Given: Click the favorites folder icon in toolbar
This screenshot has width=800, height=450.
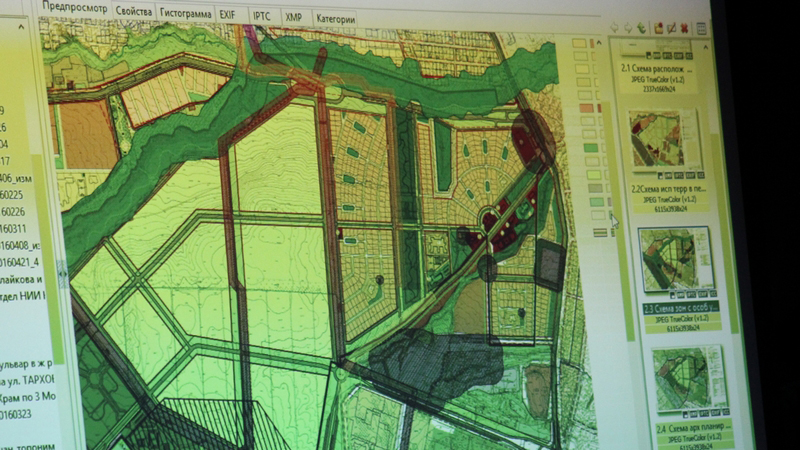Looking at the screenshot, I should coord(659,27).
